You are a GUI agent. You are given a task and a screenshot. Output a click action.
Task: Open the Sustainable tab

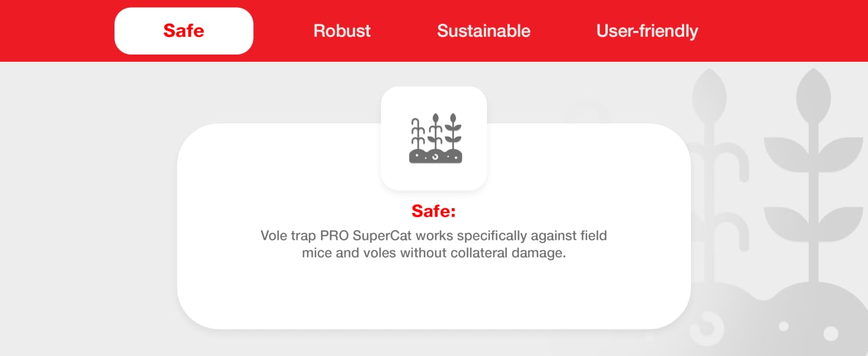484,31
